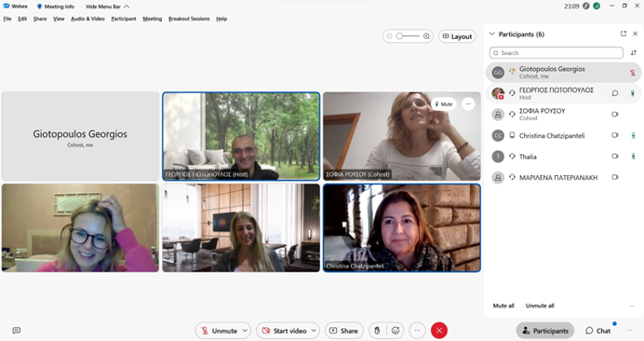Open the Chat panel
644x341 pixels.
tap(598, 331)
